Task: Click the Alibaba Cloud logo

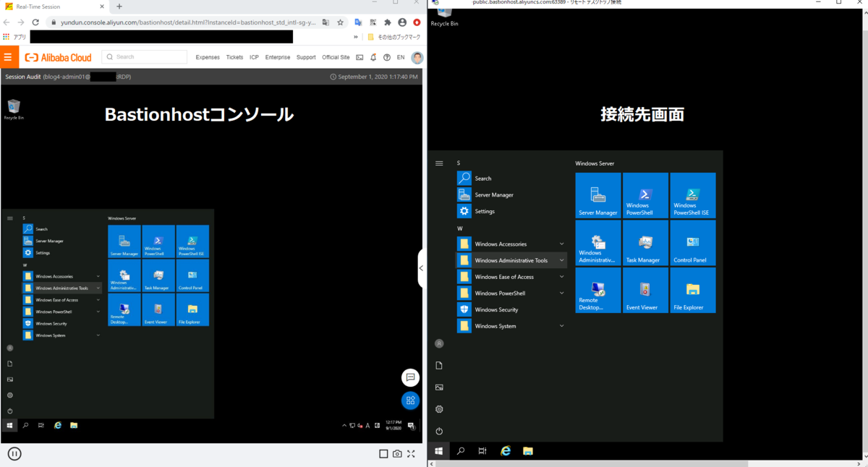Action: pyautogui.click(x=58, y=57)
